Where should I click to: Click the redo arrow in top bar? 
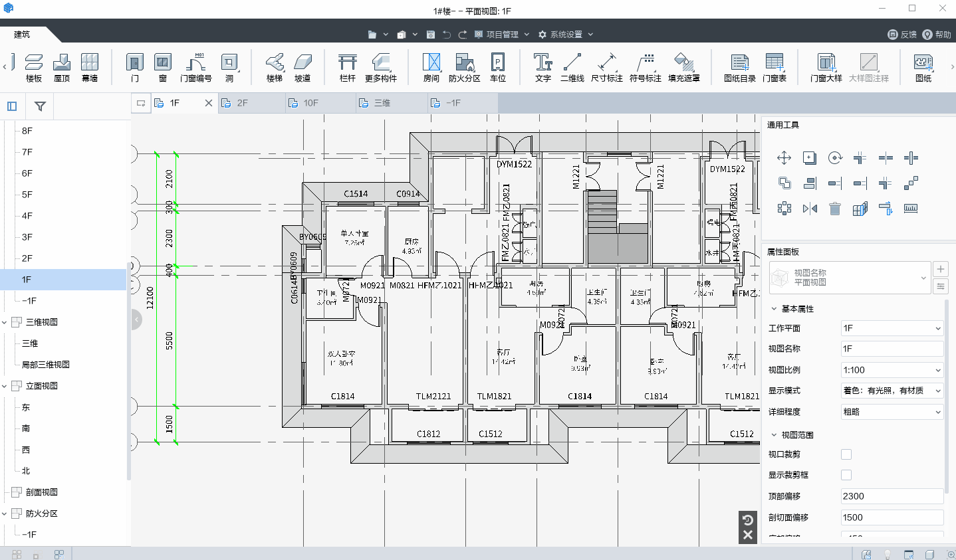click(463, 35)
